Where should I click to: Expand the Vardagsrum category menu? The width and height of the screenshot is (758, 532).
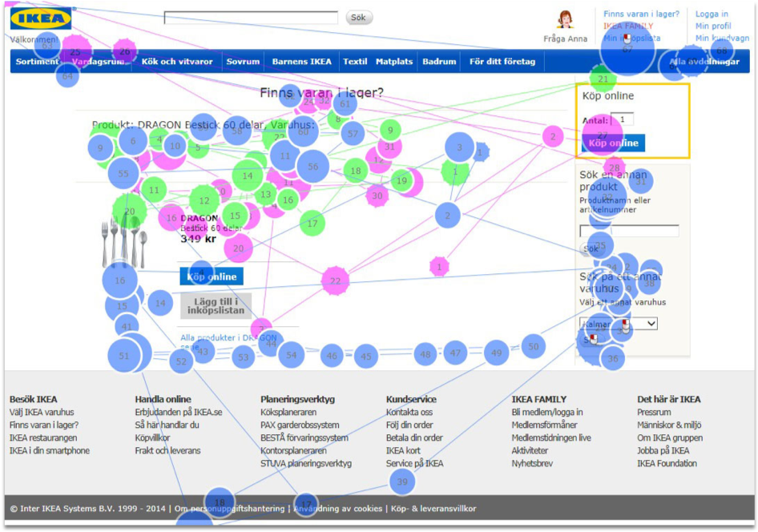coord(99,60)
